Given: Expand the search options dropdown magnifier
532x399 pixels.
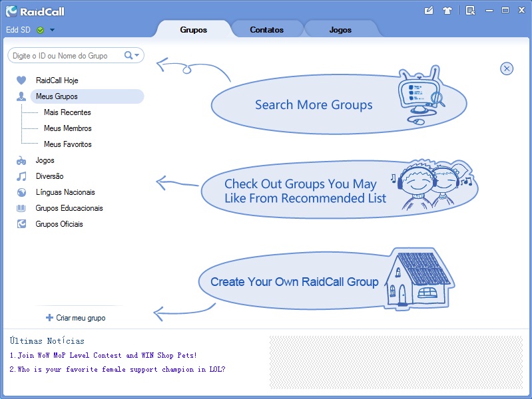Looking at the screenshot, I should (x=132, y=56).
